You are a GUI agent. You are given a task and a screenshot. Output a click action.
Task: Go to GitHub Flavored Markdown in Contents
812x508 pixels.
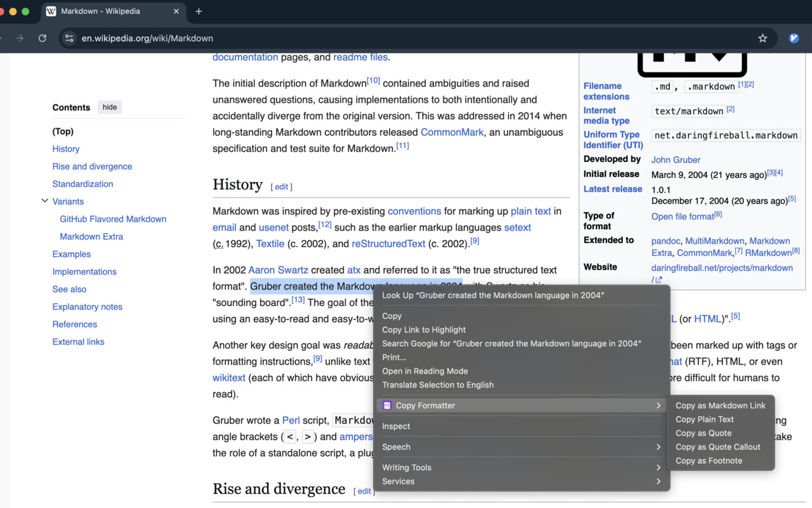113,219
